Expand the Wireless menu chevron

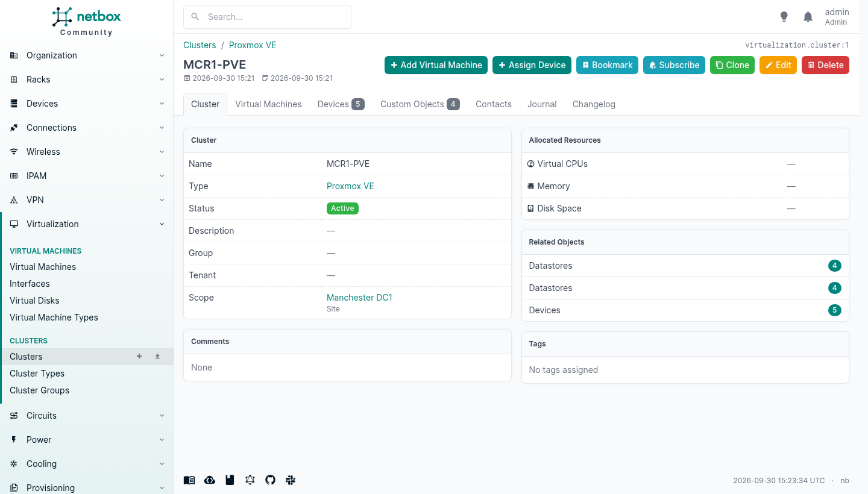[x=162, y=152]
